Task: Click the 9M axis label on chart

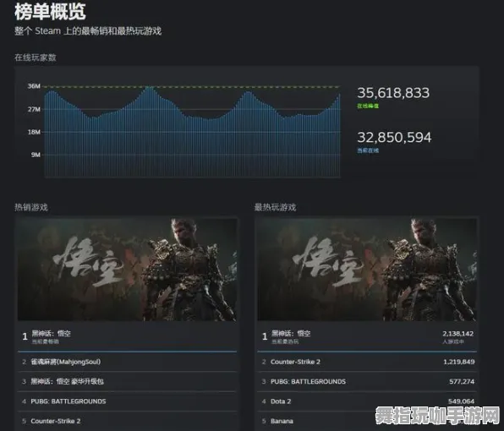Action: click(36, 155)
